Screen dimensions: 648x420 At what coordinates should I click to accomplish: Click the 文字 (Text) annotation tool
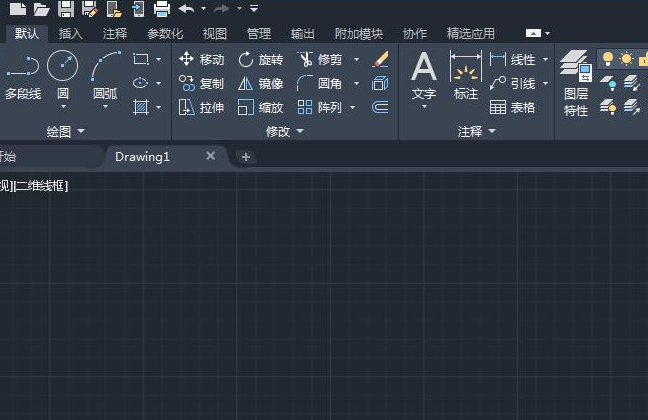click(424, 76)
